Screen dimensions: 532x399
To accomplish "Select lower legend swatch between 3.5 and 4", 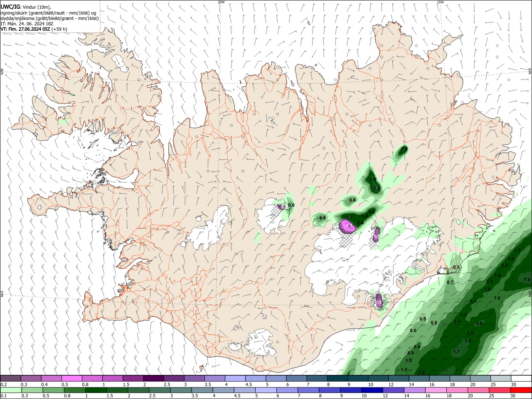I will coord(202,390).
